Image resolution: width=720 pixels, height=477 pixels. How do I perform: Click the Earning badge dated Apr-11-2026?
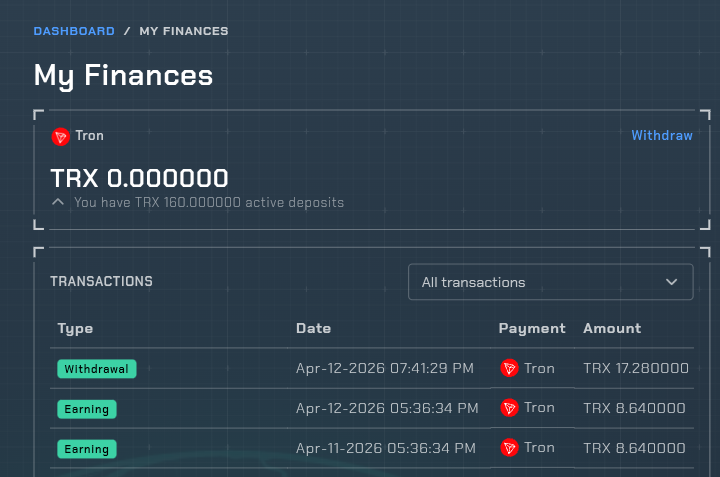[87, 449]
